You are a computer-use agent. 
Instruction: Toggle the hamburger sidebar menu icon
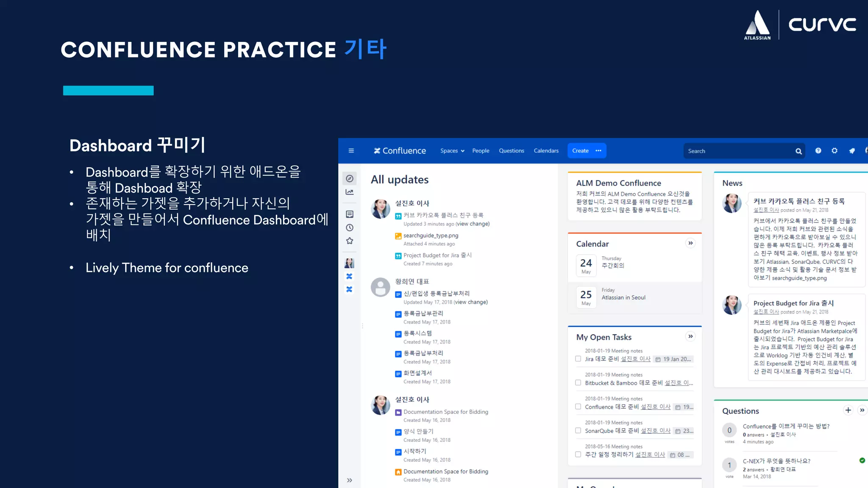click(x=351, y=151)
